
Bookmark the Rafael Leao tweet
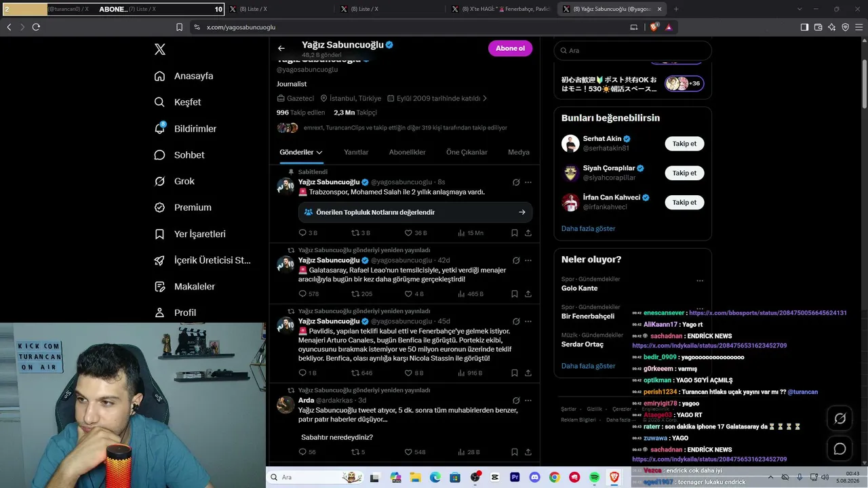pos(515,294)
